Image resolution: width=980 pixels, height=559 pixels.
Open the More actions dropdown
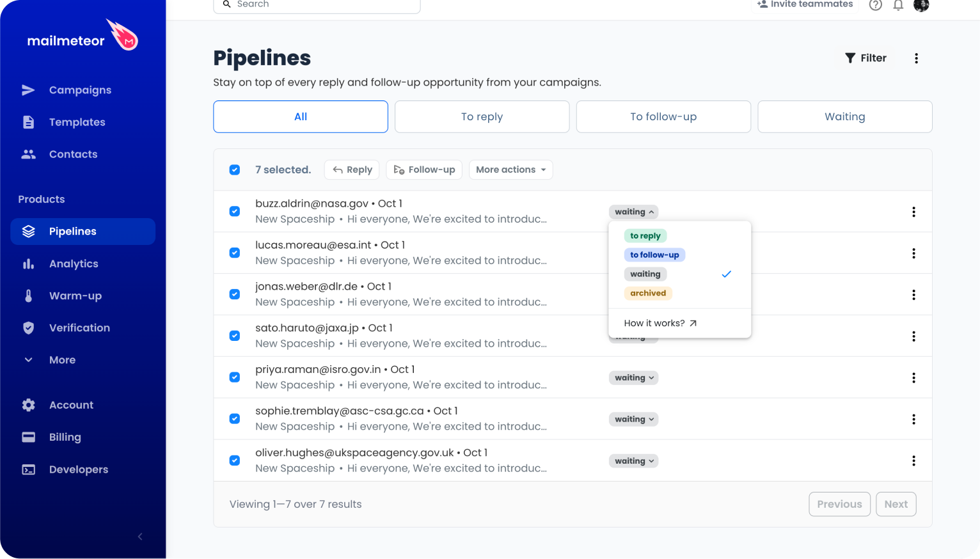tap(510, 169)
